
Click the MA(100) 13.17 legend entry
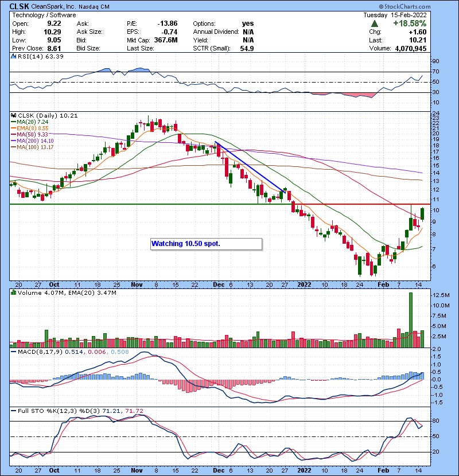[x=32, y=147]
